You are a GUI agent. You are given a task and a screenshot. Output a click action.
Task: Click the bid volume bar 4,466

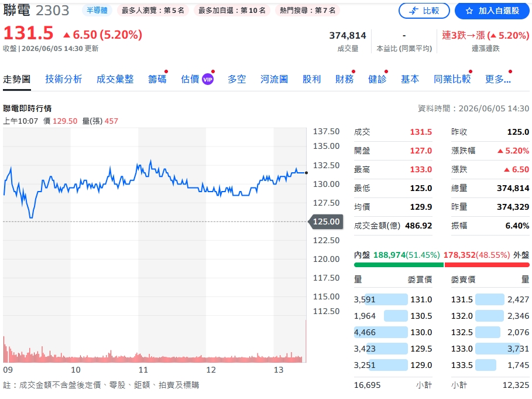[380, 332]
